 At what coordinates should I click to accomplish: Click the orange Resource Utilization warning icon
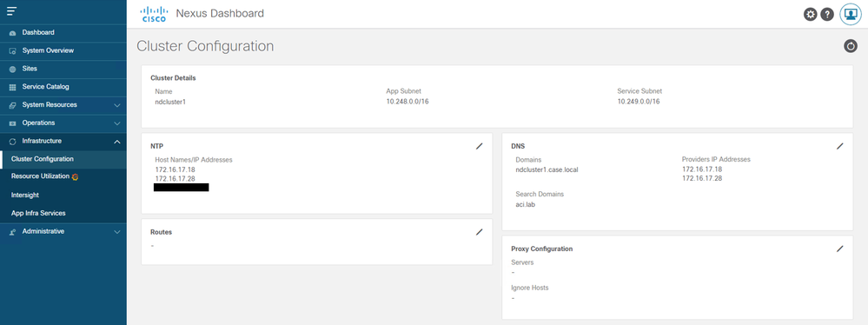[x=76, y=176]
